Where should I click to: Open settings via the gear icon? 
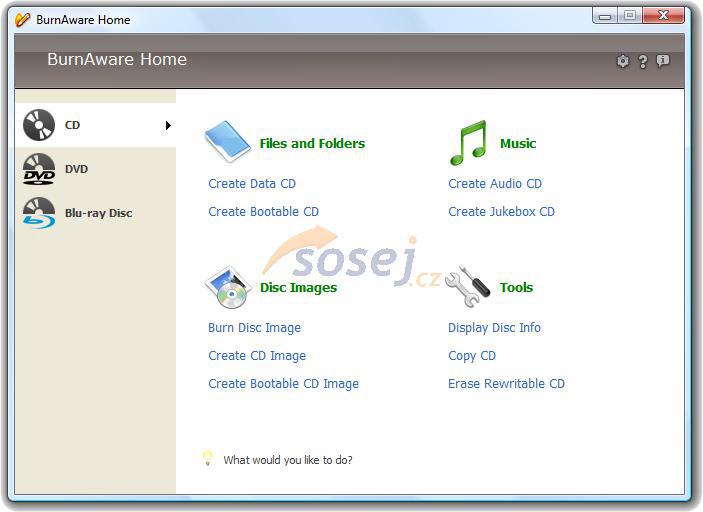(x=623, y=61)
